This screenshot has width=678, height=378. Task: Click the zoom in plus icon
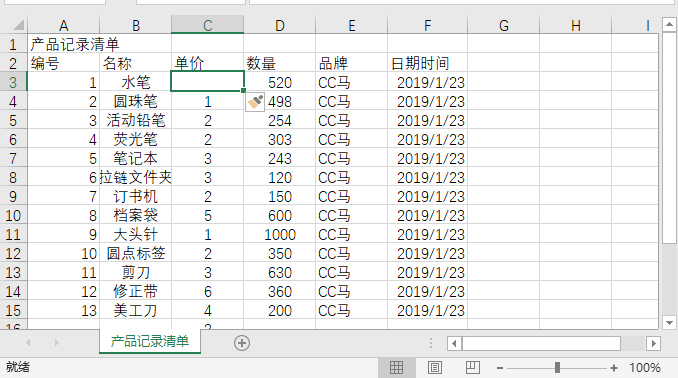point(614,368)
